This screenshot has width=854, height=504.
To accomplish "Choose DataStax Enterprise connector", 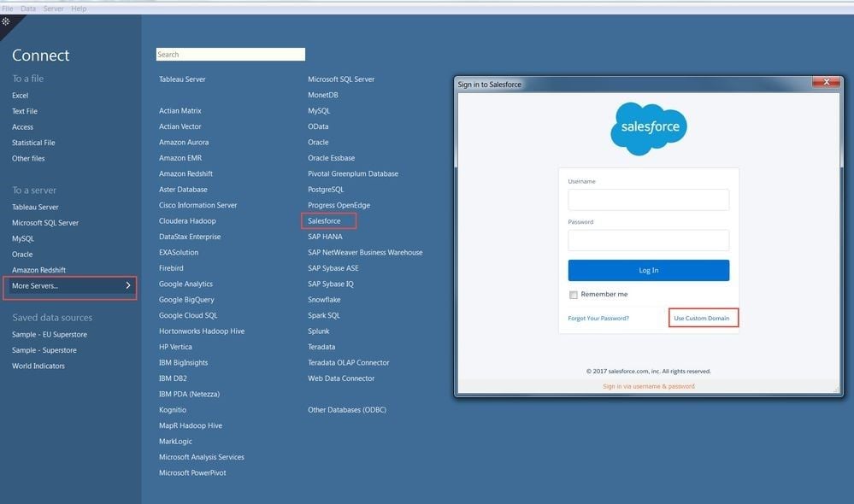I will (190, 237).
